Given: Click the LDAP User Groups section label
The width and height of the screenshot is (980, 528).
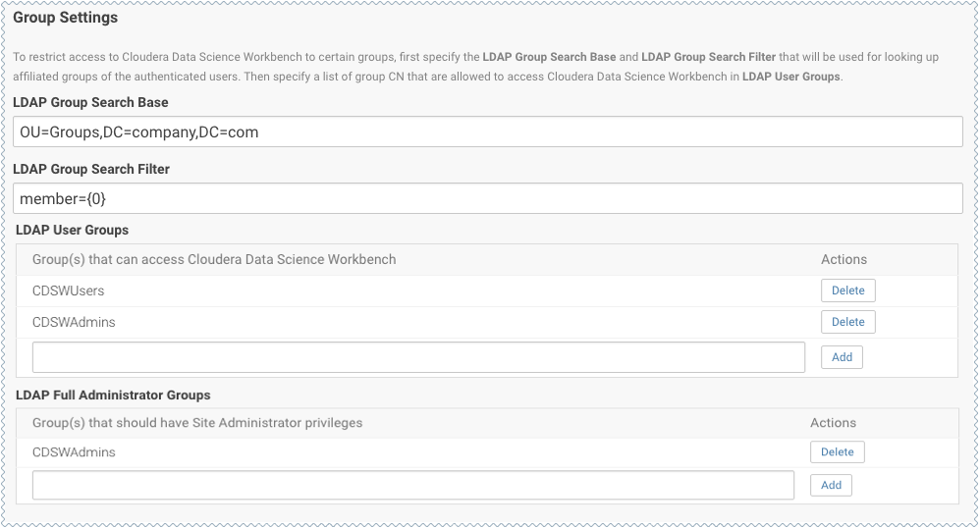Looking at the screenshot, I should [x=73, y=230].
